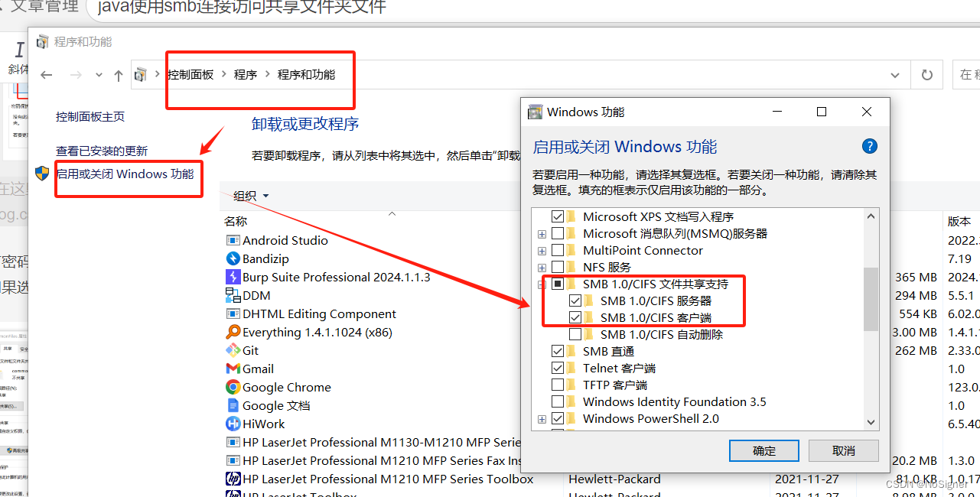Click the Burp Suite Professional icon

233,277
